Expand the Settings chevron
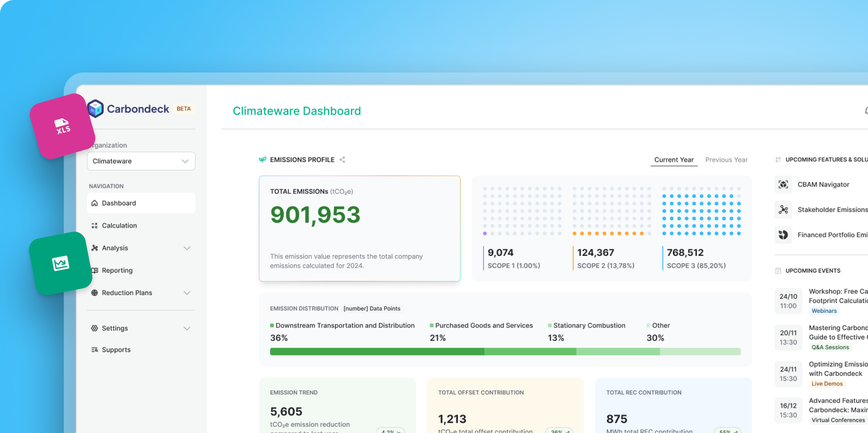 (187, 328)
